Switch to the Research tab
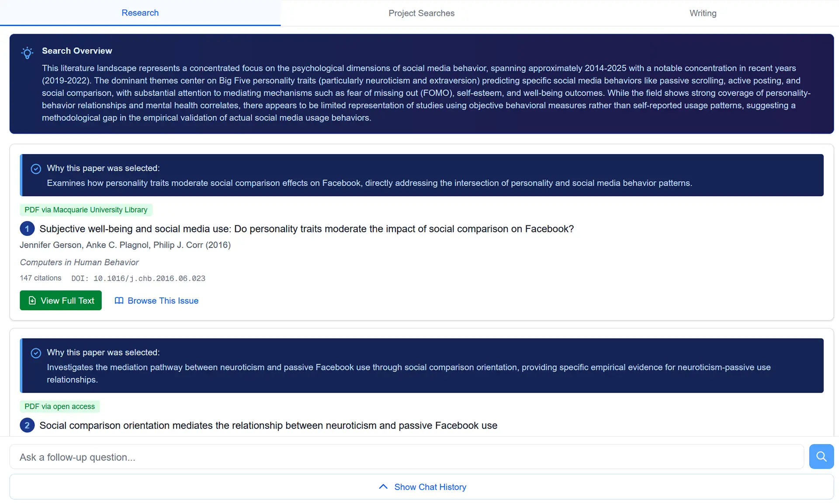 tap(140, 13)
